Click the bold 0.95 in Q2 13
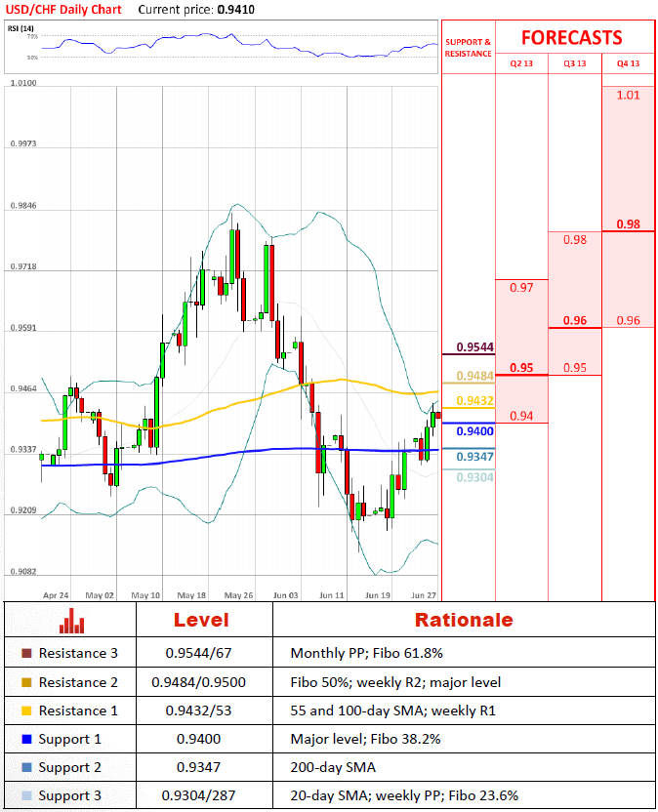The image size is (658, 812). 521,368
